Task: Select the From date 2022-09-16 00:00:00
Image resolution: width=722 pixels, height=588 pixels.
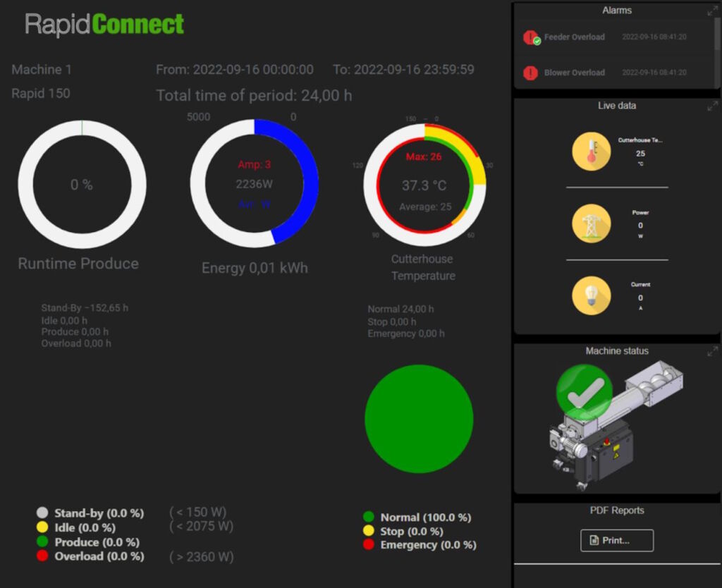Action: pyautogui.click(x=235, y=70)
